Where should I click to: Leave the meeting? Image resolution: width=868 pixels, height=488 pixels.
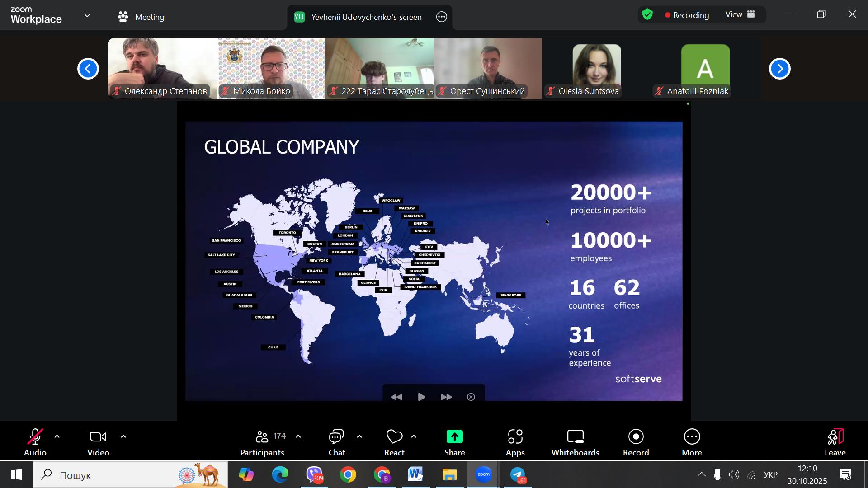835,442
